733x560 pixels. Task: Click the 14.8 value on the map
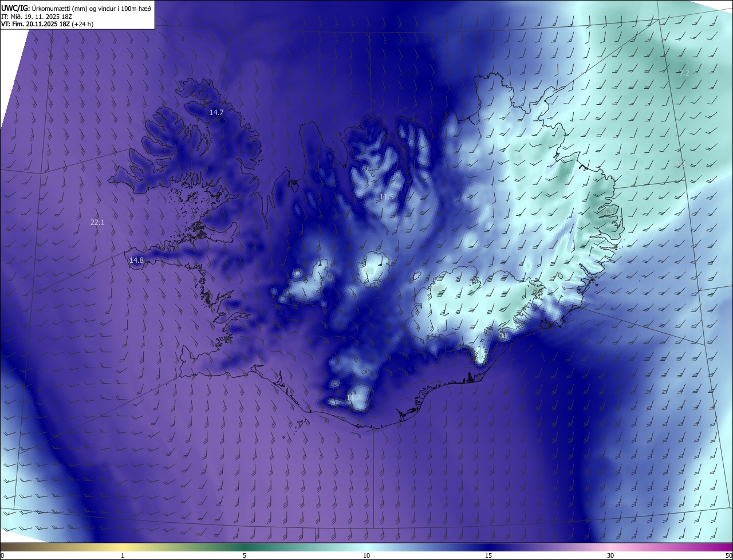point(136,260)
